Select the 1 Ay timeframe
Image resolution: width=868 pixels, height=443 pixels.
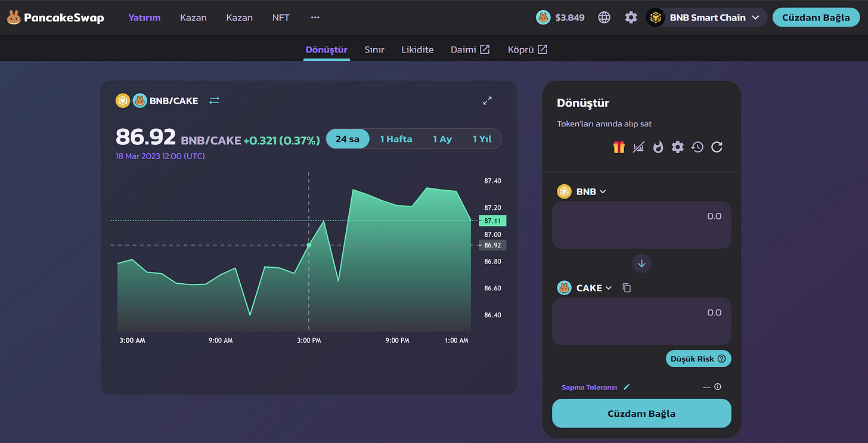click(442, 139)
